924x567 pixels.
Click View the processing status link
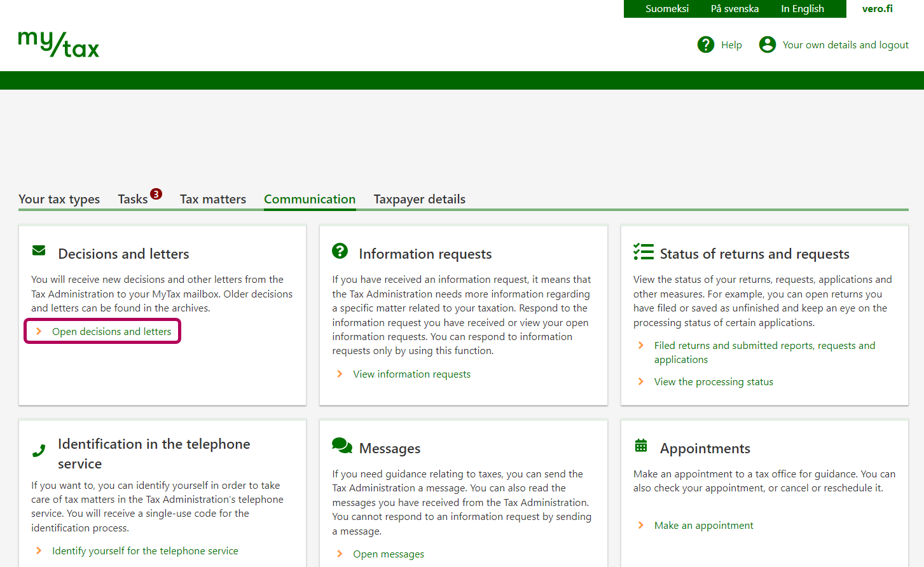[x=714, y=382]
